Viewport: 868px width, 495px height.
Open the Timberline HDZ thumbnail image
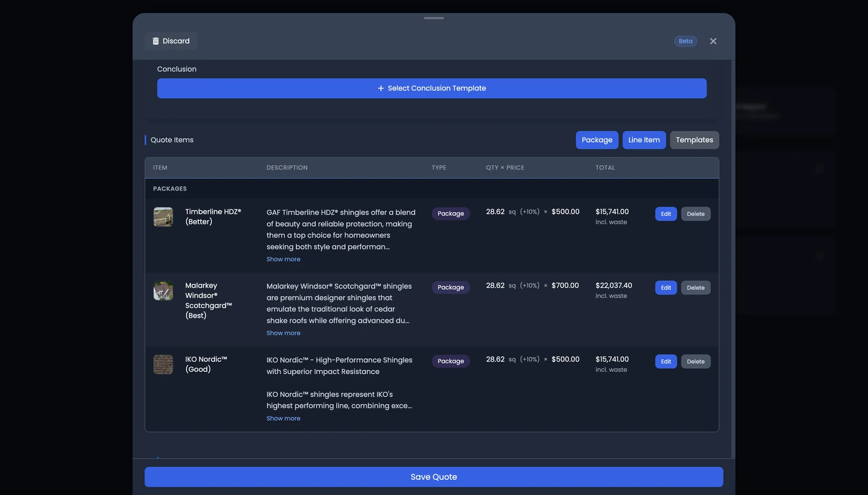click(x=163, y=217)
